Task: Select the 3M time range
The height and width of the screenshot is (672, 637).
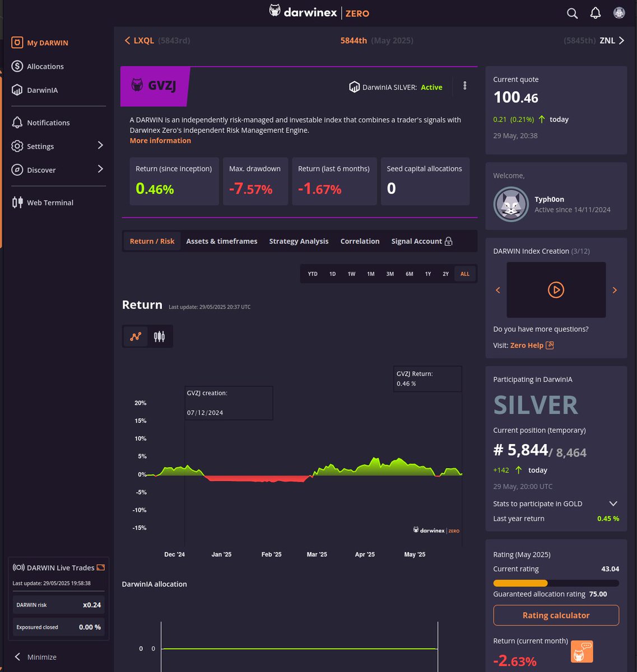Action: (x=390, y=274)
